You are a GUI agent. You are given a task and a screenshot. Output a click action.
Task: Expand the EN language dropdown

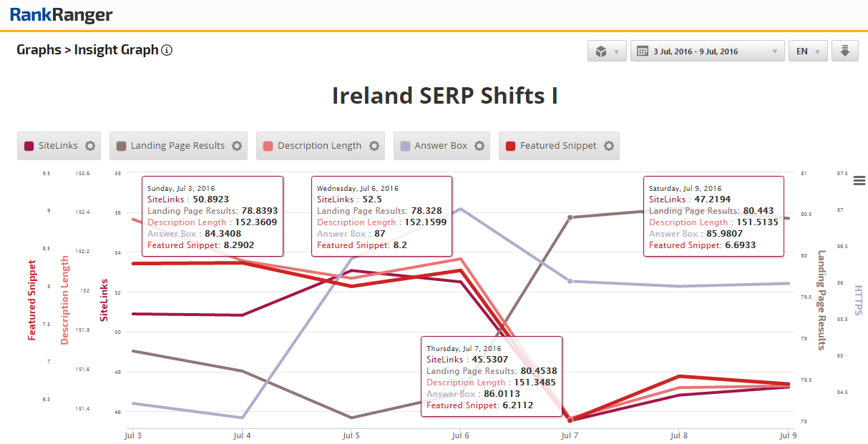click(x=808, y=51)
